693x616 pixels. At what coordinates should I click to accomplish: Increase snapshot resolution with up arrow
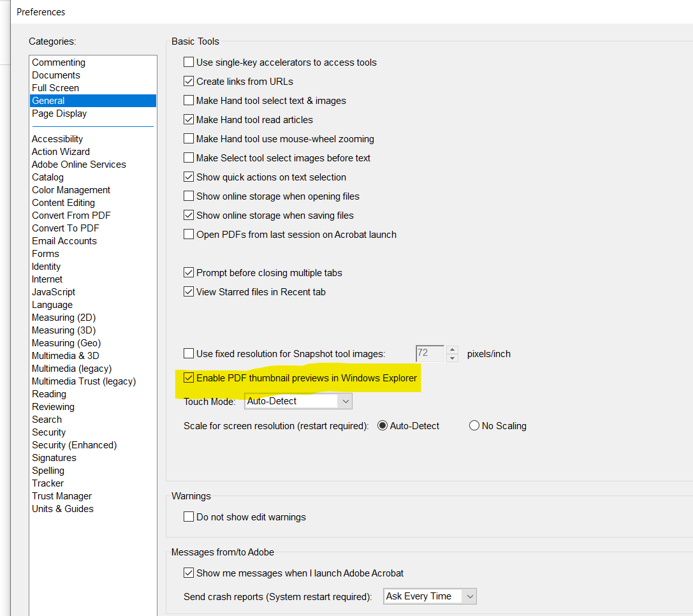(x=452, y=350)
